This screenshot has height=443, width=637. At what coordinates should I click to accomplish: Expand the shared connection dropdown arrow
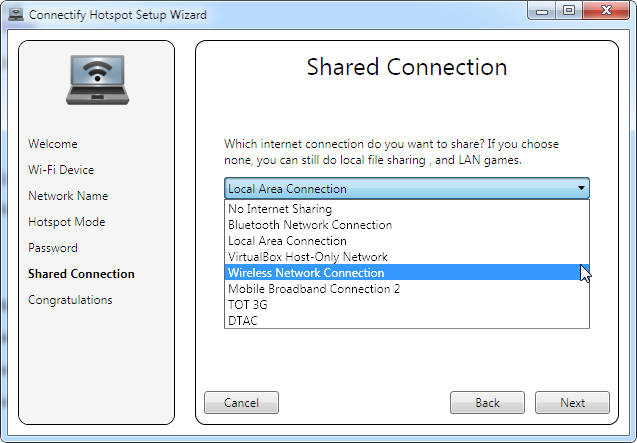[x=581, y=188]
